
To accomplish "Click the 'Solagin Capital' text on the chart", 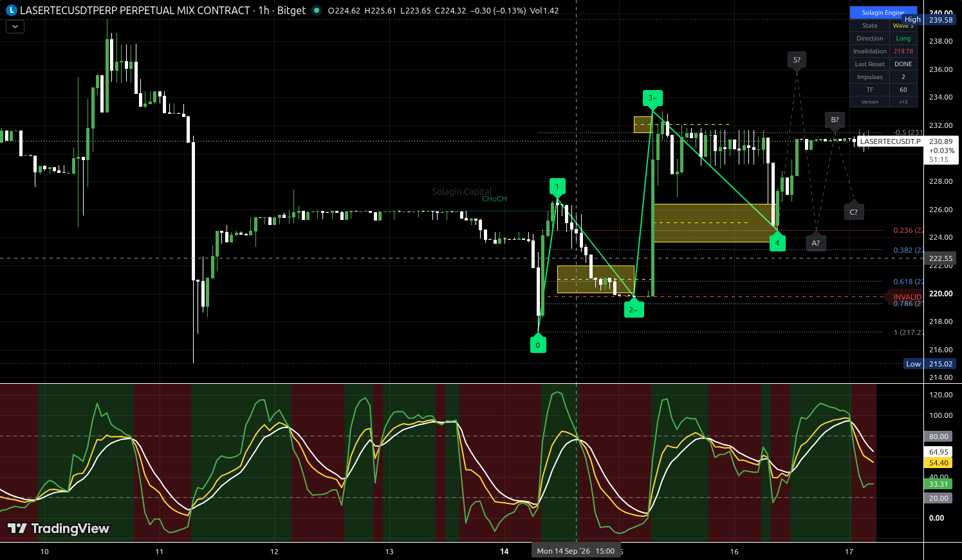I will [461, 192].
